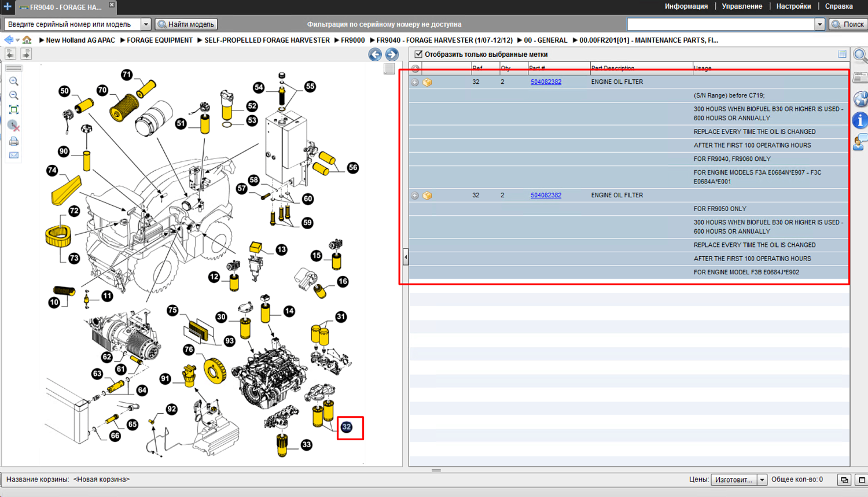Image resolution: width=868 pixels, height=497 pixels.
Task: Close the FR9040 - FORAGE HA... tab
Action: [112, 5]
